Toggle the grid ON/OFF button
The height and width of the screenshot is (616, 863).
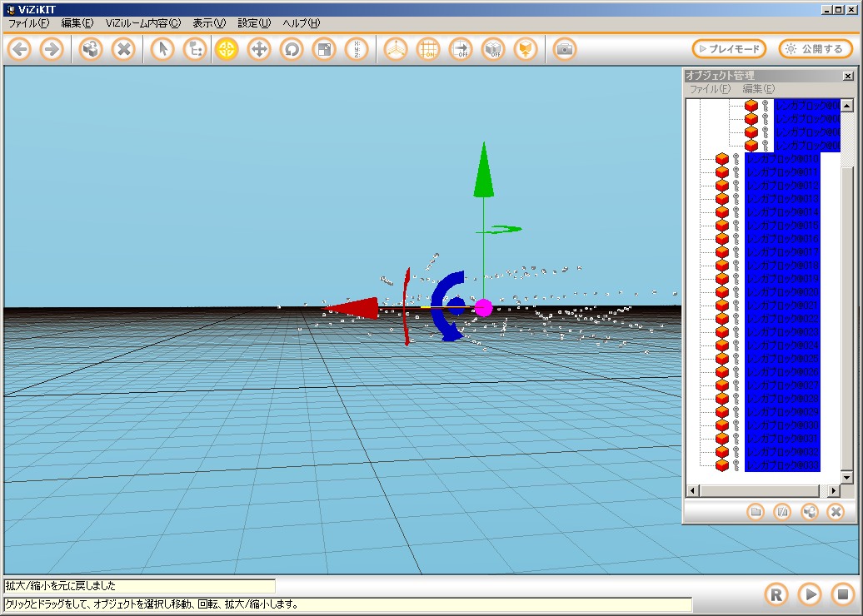[428, 49]
